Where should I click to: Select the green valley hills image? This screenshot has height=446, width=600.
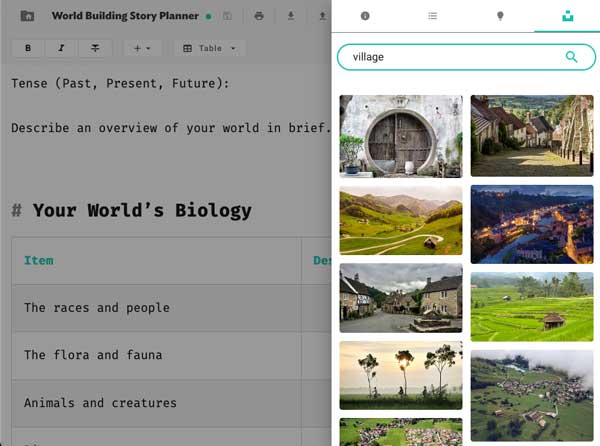401,221
